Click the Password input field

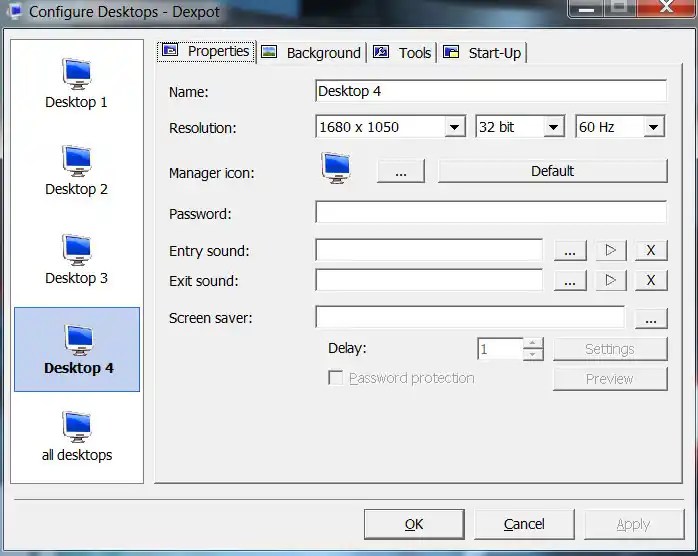[491, 212]
